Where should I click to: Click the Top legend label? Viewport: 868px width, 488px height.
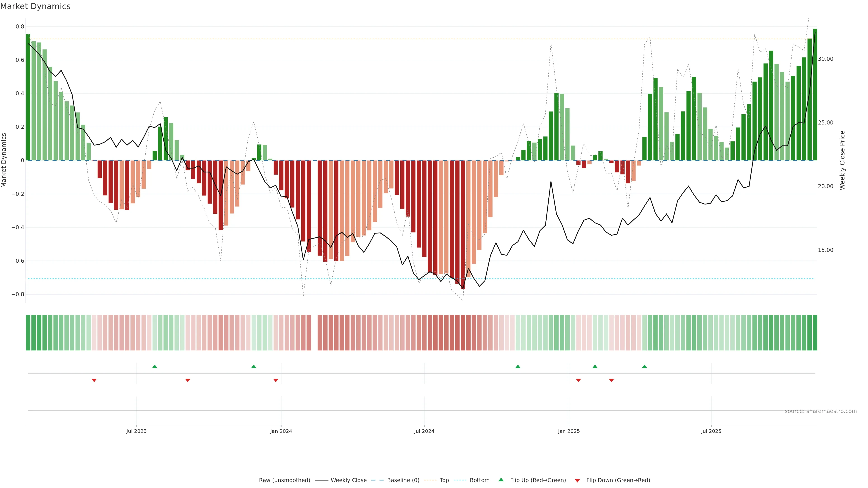click(x=444, y=480)
